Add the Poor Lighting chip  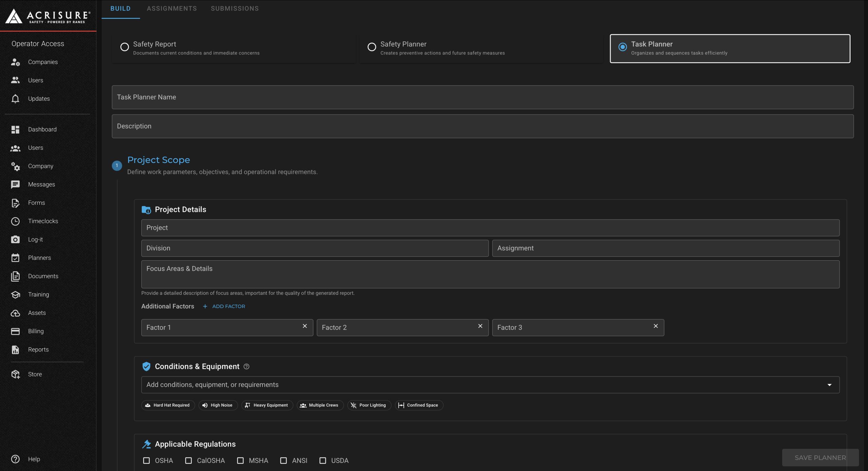pos(369,405)
